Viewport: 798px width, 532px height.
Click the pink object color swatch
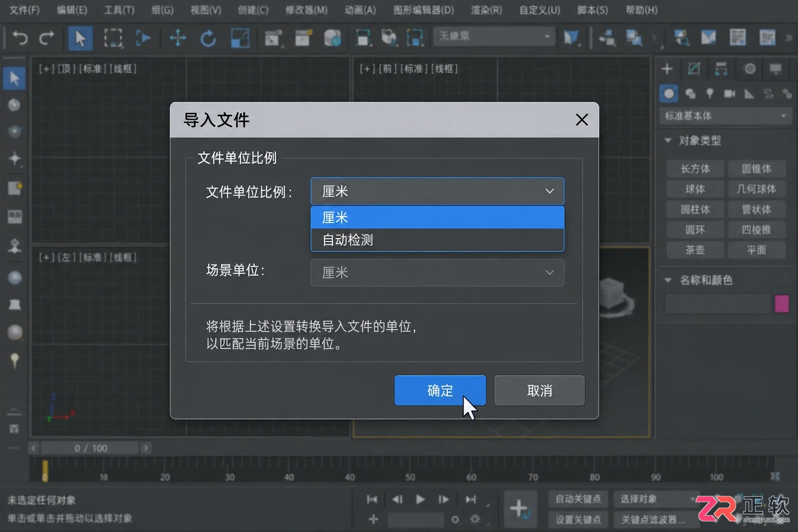coord(781,304)
